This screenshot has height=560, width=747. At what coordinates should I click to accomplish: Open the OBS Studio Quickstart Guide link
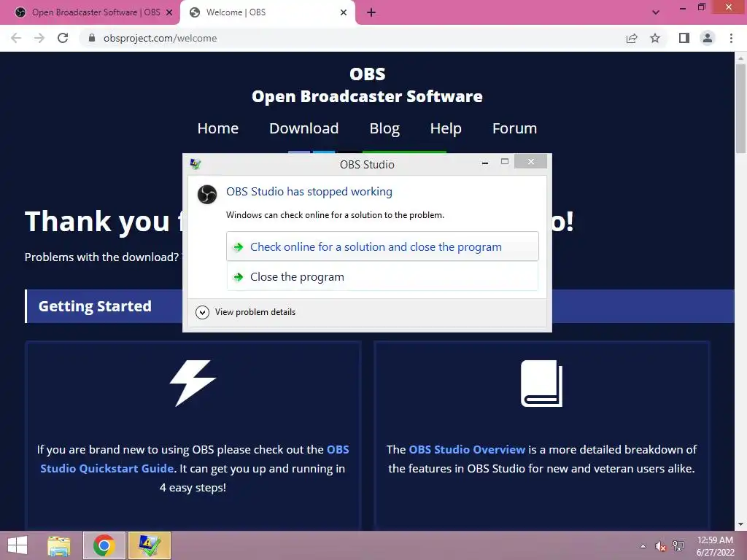(194, 459)
